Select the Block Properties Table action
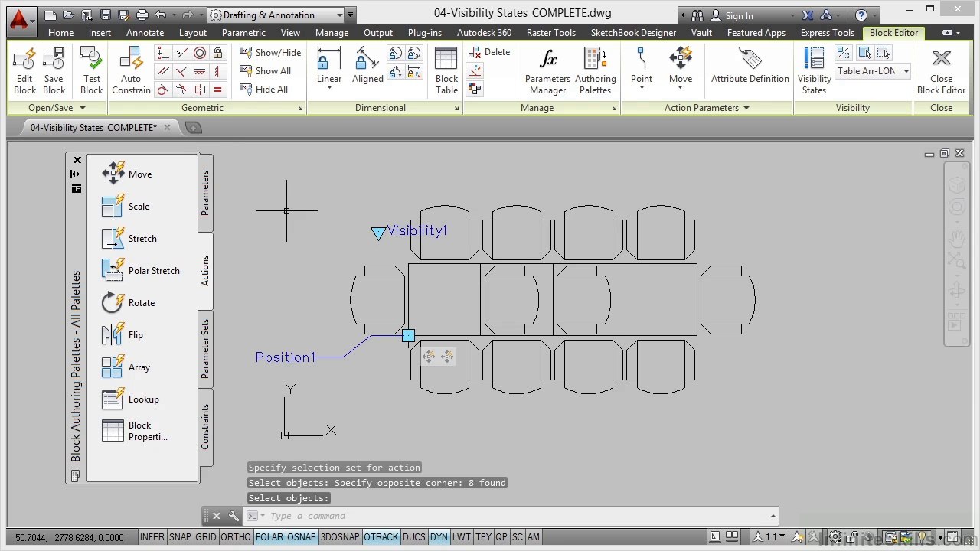Viewport: 980px width, 551px height. tap(135, 431)
